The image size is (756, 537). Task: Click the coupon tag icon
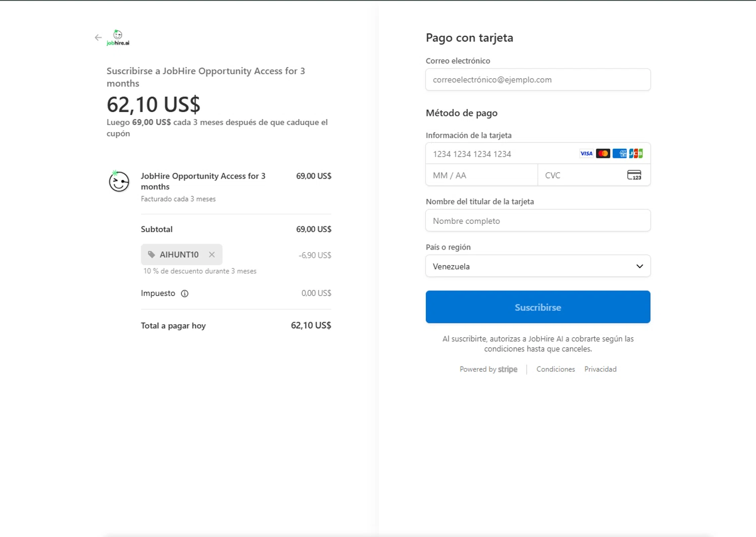click(x=151, y=255)
